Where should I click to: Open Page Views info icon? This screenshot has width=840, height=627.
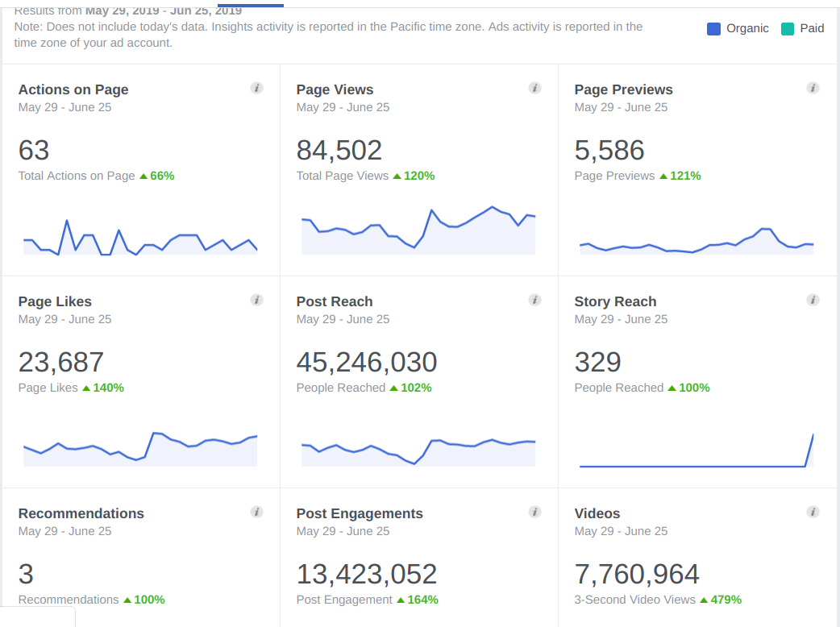534,88
